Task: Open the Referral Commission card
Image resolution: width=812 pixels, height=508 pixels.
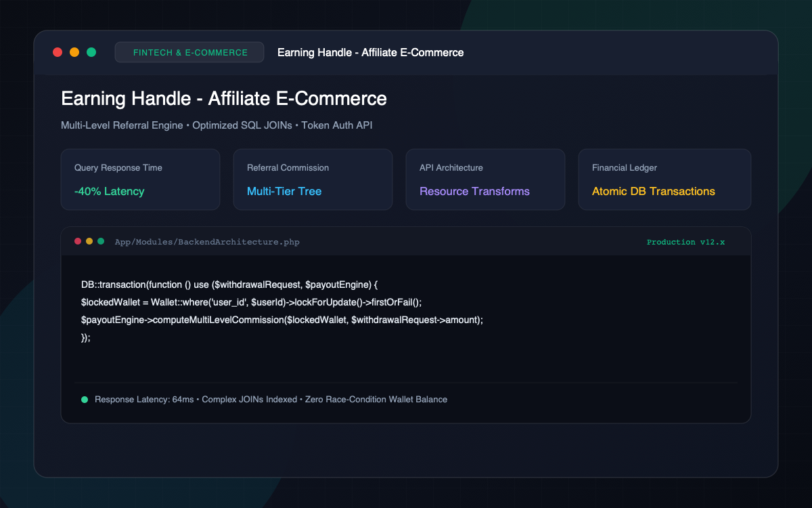Action: coord(313,179)
